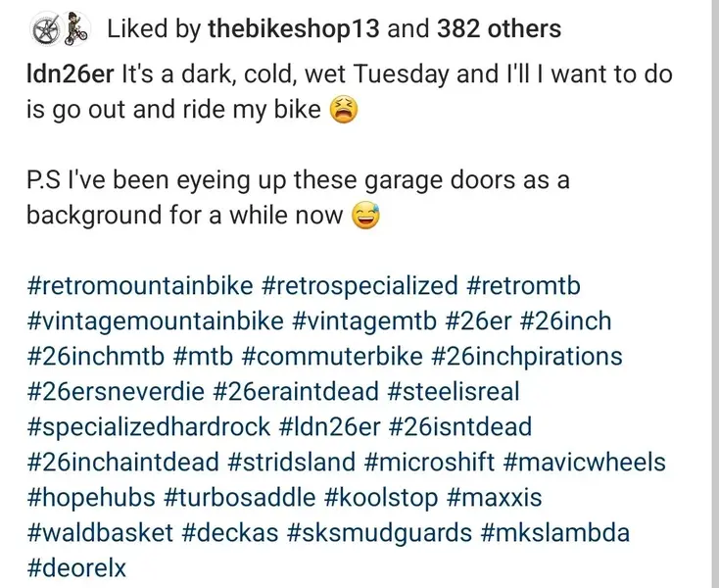Screen dimensions: 719x588
Task: Open the #microshift hashtag
Action: [429, 463]
